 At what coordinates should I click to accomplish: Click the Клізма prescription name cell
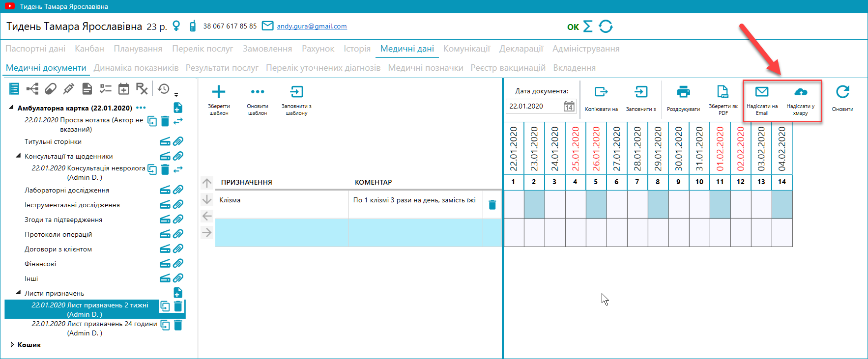(282, 204)
